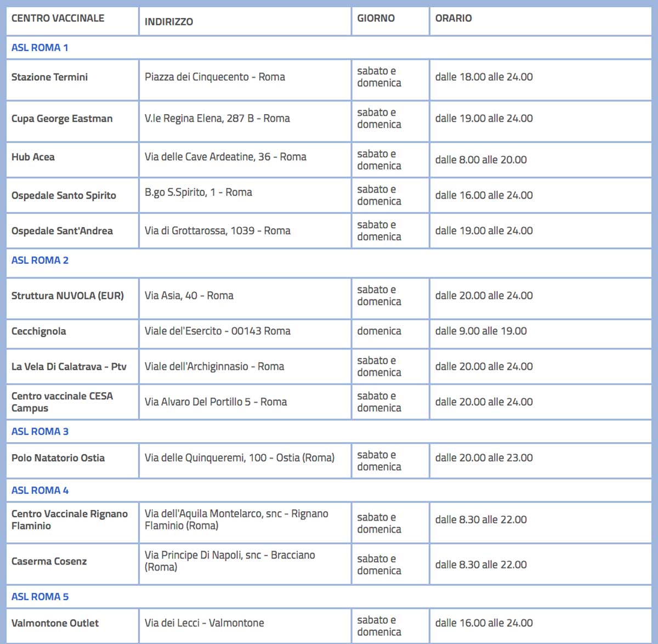The width and height of the screenshot is (658, 644).
Task: Click Struttura NUVOLA (EUR) center name
Action: click(67, 296)
